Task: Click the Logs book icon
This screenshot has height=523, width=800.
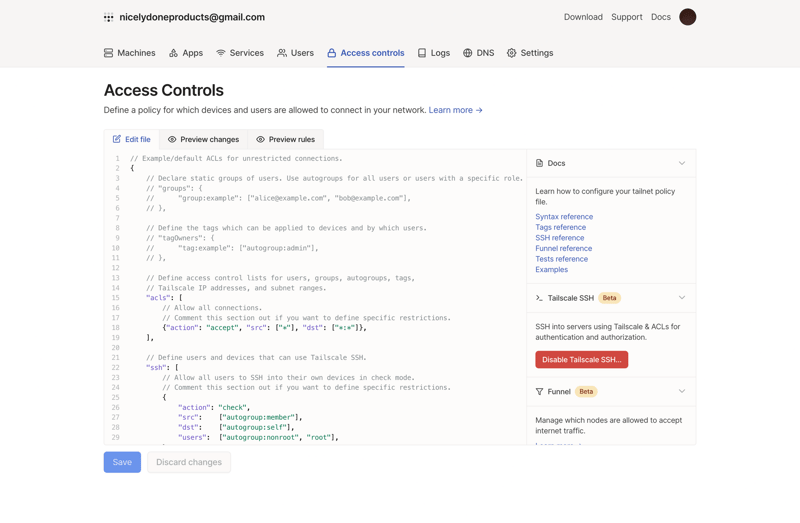Action: (422, 53)
